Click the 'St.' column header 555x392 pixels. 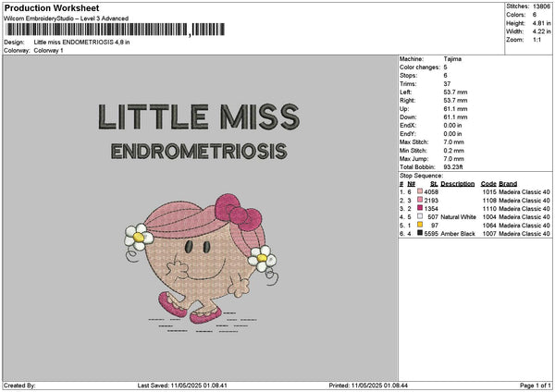[x=435, y=184]
